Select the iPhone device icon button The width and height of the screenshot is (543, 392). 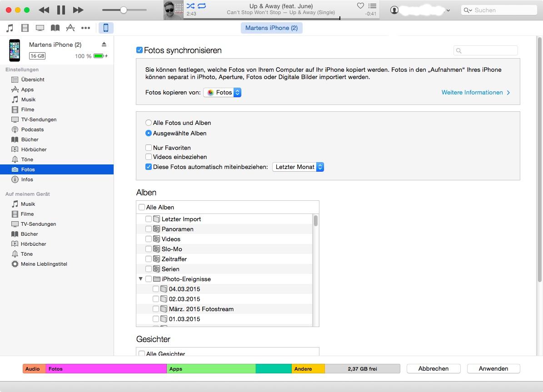[106, 28]
